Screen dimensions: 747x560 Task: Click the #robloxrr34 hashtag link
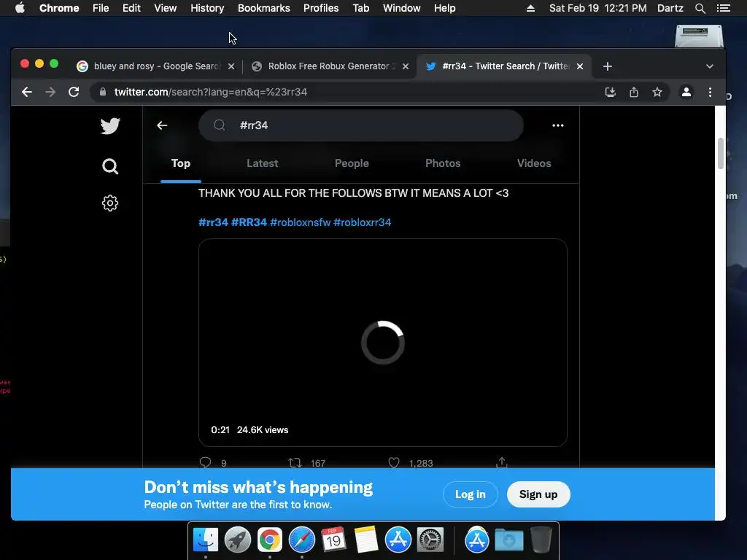coord(362,222)
